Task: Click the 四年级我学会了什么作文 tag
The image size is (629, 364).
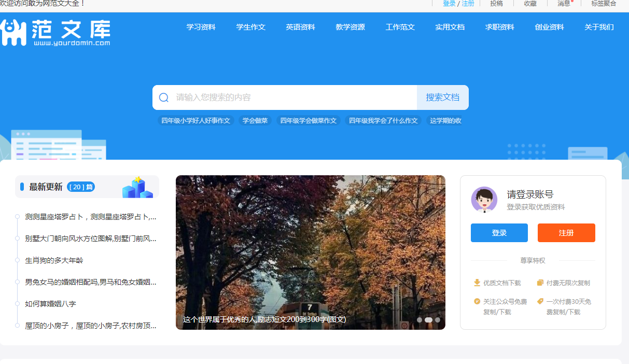Action: coord(383,120)
